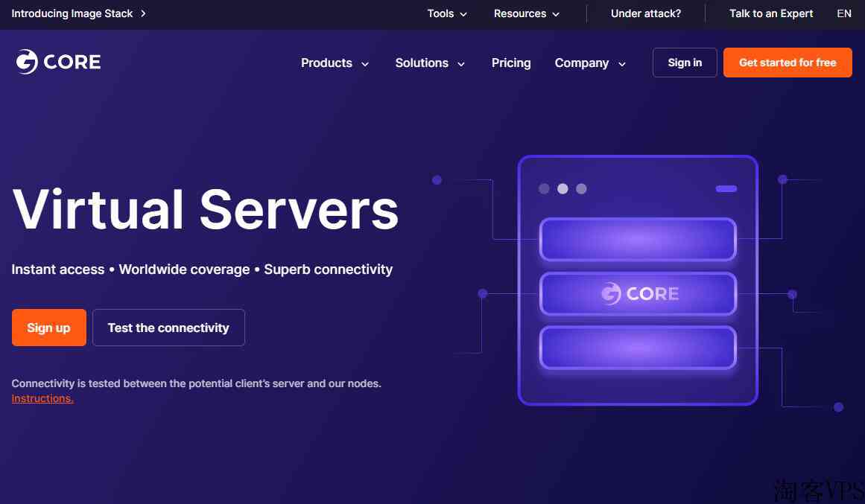The image size is (865, 504).
Task: Expand the Solutions chevron arrow
Action: (460, 65)
